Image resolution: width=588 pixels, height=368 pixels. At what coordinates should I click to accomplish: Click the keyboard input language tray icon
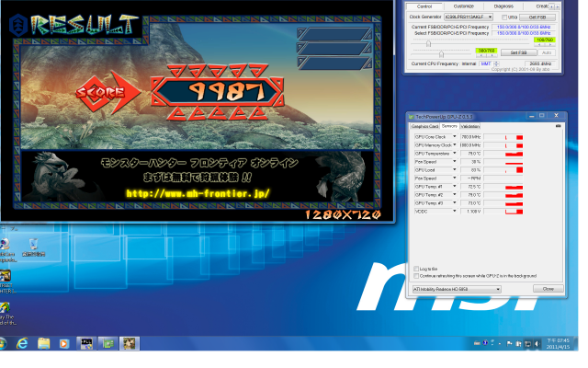(477, 343)
